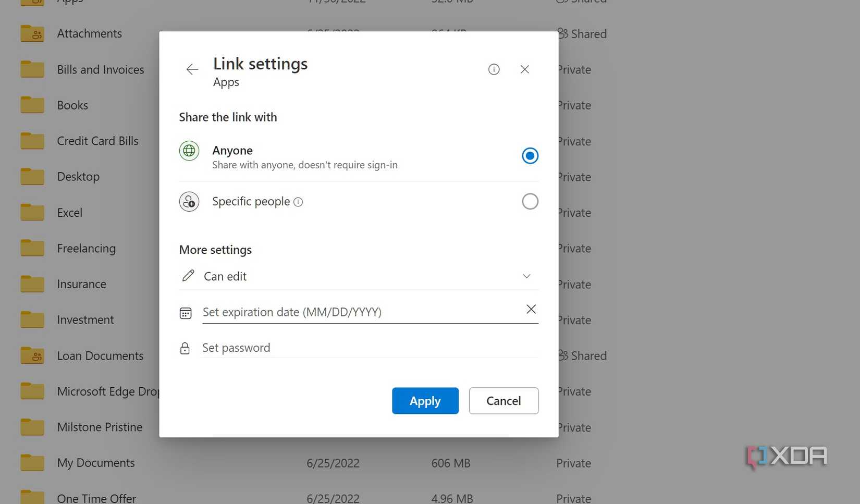This screenshot has height=504, width=860.
Task: Click the add-person icon beside Specific people
Action: pos(189,201)
